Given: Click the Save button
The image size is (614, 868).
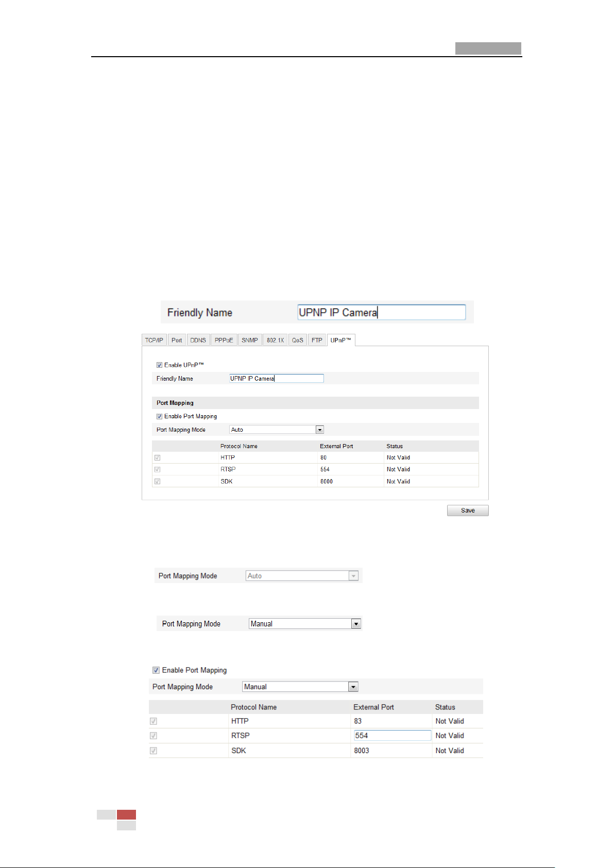Looking at the screenshot, I should pos(468,510).
